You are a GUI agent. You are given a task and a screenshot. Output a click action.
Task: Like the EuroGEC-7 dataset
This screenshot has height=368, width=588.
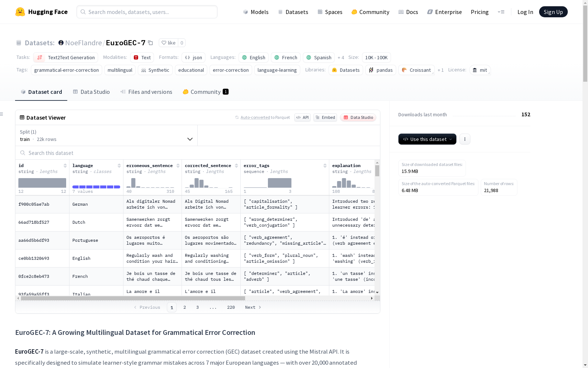(x=169, y=43)
